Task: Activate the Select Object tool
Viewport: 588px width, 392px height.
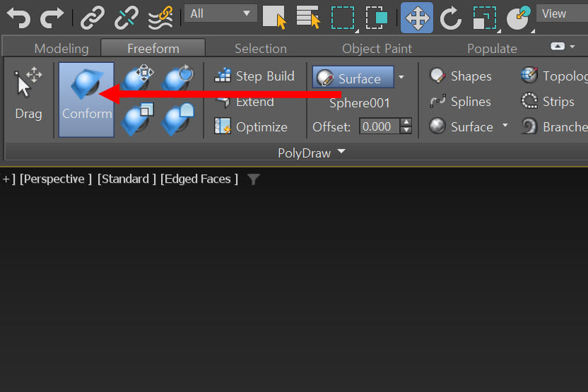Action: click(274, 17)
